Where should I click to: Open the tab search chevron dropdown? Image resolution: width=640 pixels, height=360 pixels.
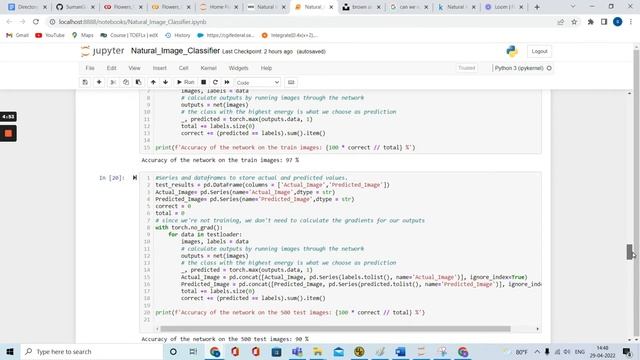(x=573, y=7)
